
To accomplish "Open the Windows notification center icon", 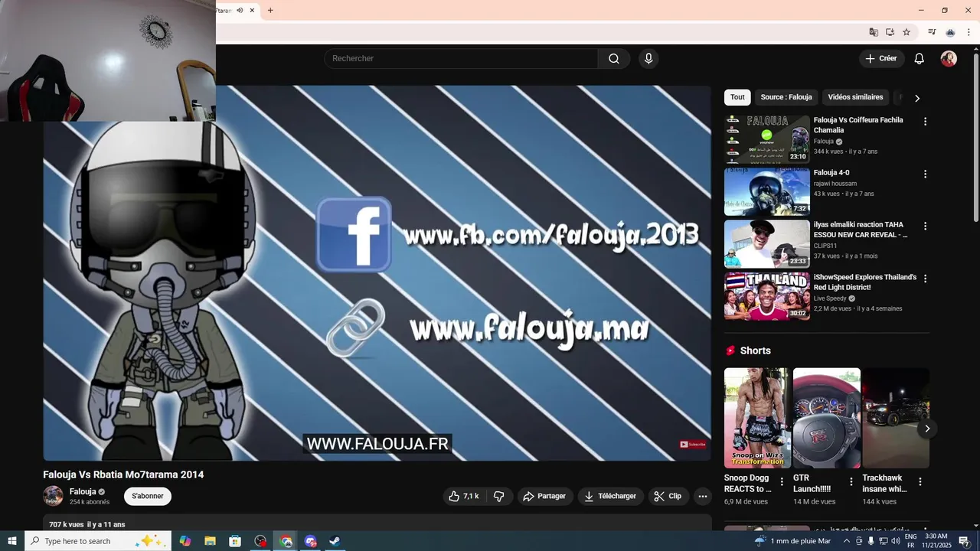I will point(964,541).
